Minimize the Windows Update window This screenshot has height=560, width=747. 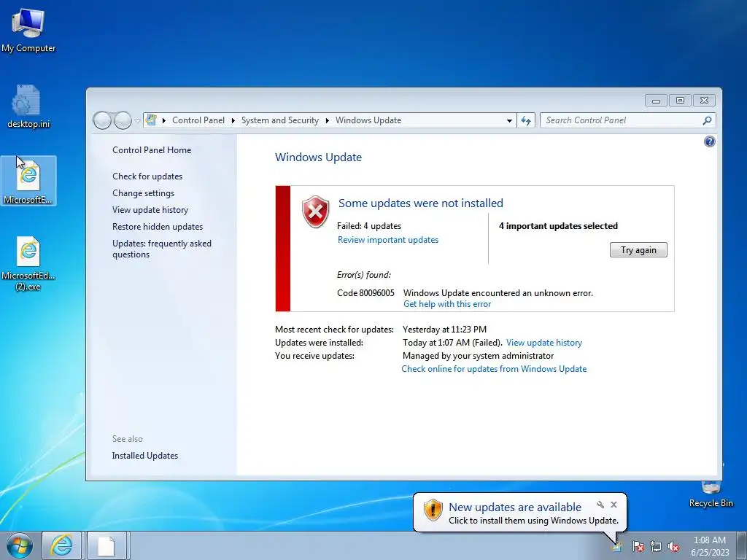tap(656, 101)
